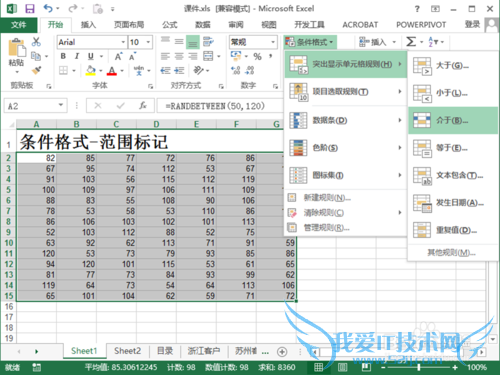Apply red font color A
This screenshot has height=375, width=500.
pos(112,70)
